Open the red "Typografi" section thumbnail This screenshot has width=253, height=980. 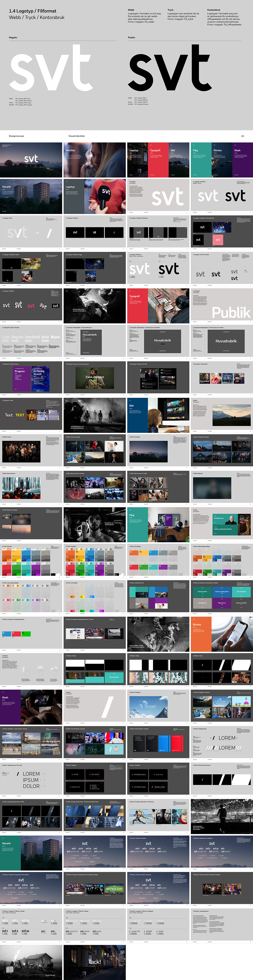158,306
